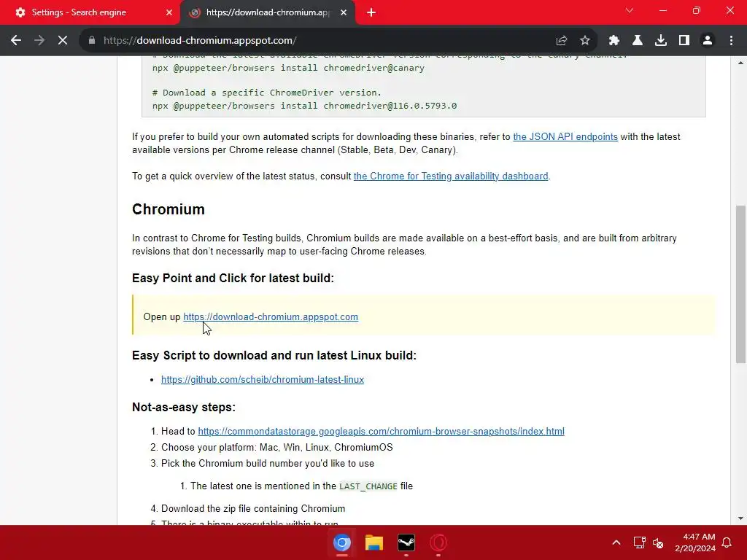Click the Chromium section heading
This screenshot has width=747, height=560.
click(x=169, y=209)
